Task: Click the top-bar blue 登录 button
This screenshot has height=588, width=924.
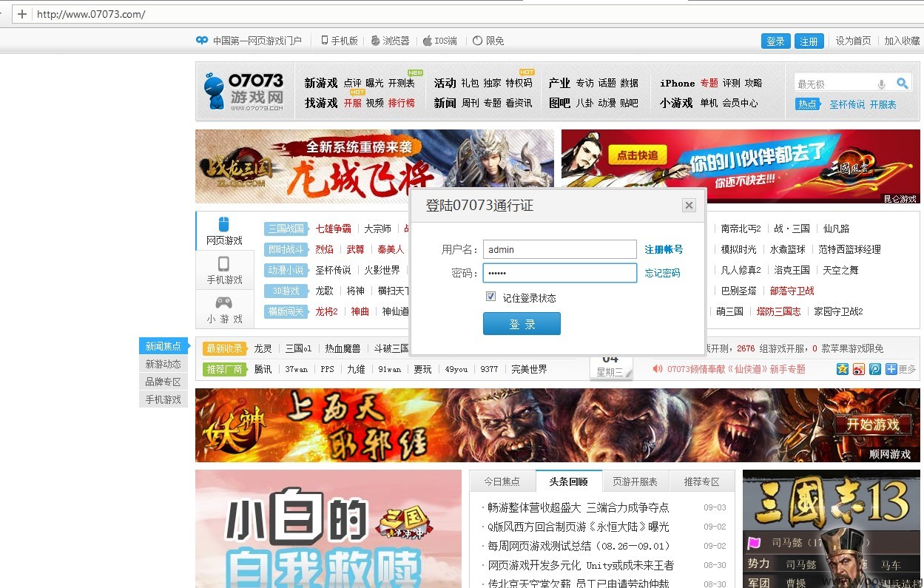Action: point(776,41)
